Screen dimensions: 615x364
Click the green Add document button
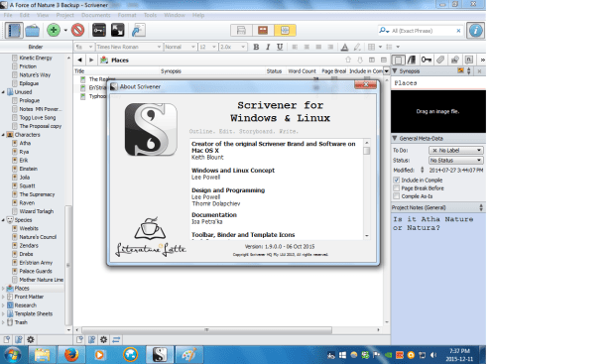(54, 30)
